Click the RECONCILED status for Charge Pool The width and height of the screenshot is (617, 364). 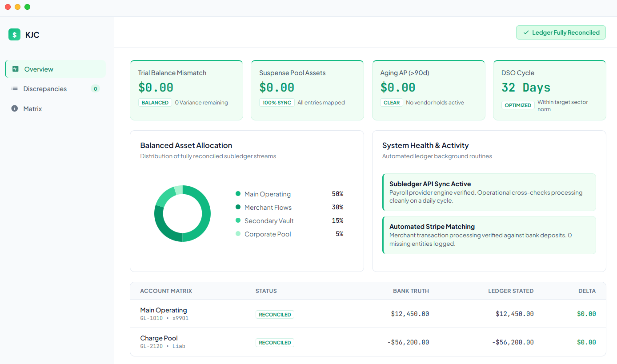coord(275,343)
